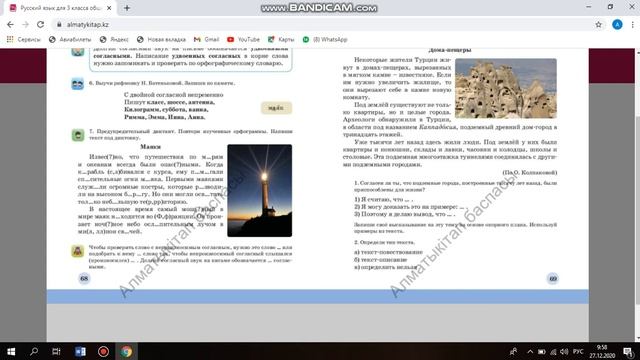Click the lighthouse picture
Viewport: 640px width, 360px height.
[260, 190]
